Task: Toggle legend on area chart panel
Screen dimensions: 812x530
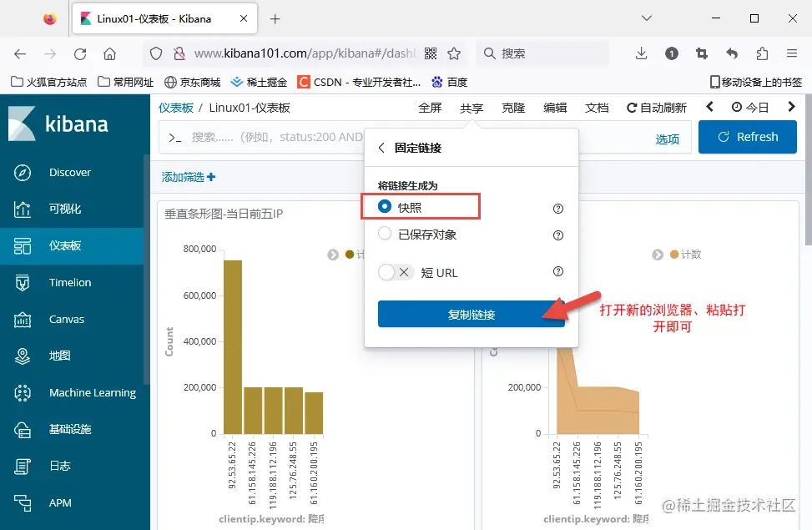Action: [658, 255]
